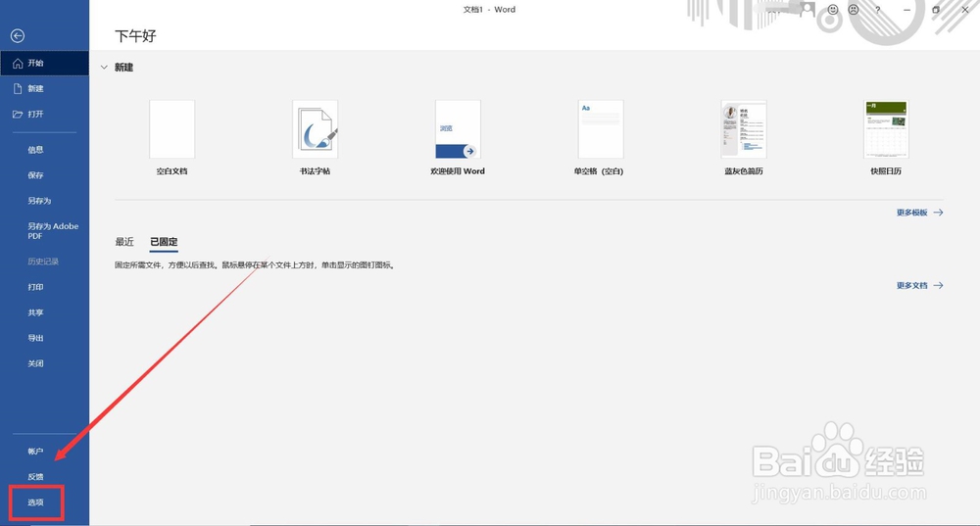Click the smiley face feedback icon
Viewport: 980px width, 526px height.
pyautogui.click(x=832, y=10)
